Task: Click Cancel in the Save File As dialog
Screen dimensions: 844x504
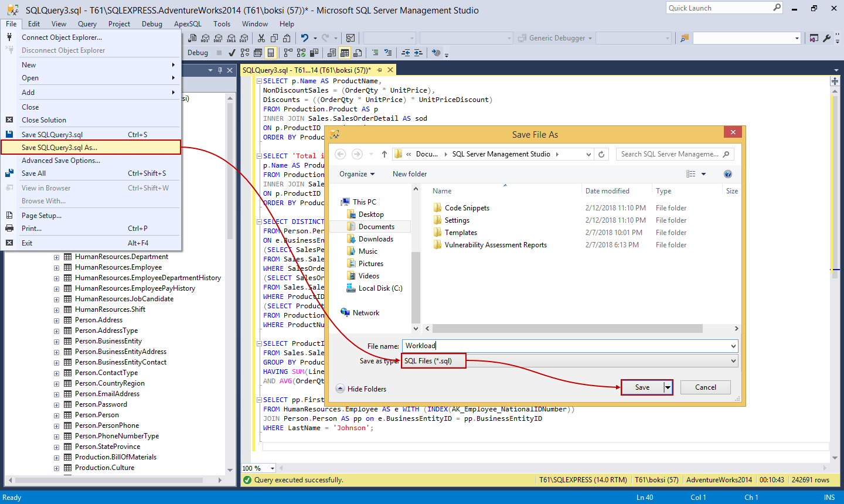Action: 705,387
